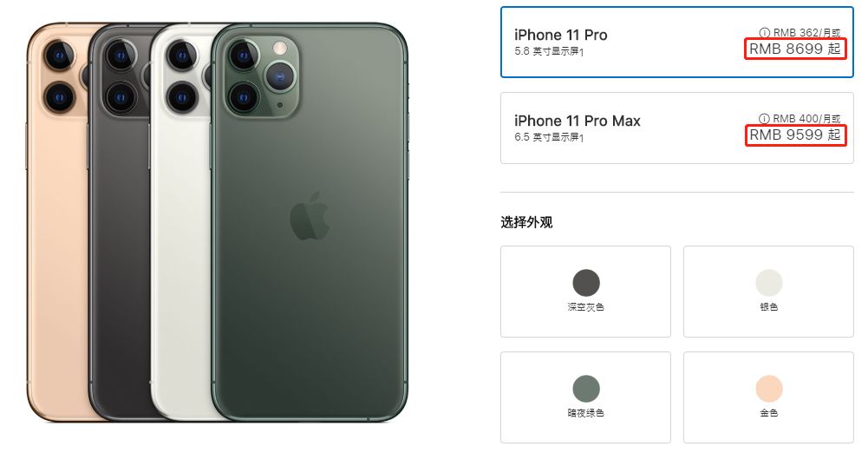
Task: Click the 深空灰色 label text
Action: (585, 307)
